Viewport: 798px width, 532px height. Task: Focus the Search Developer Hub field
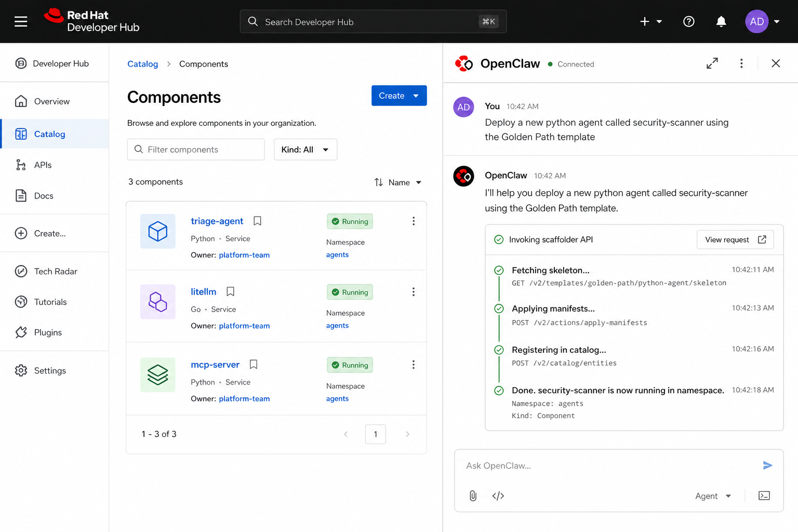(x=373, y=21)
